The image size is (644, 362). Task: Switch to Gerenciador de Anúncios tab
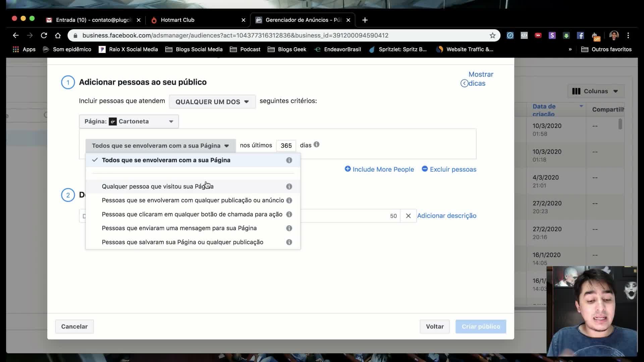(x=303, y=20)
